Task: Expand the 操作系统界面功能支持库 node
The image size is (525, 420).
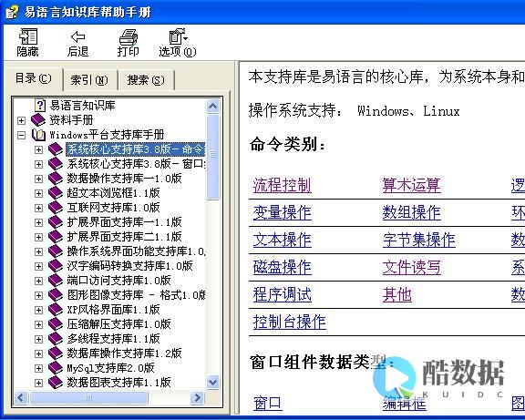Action: coord(38,251)
